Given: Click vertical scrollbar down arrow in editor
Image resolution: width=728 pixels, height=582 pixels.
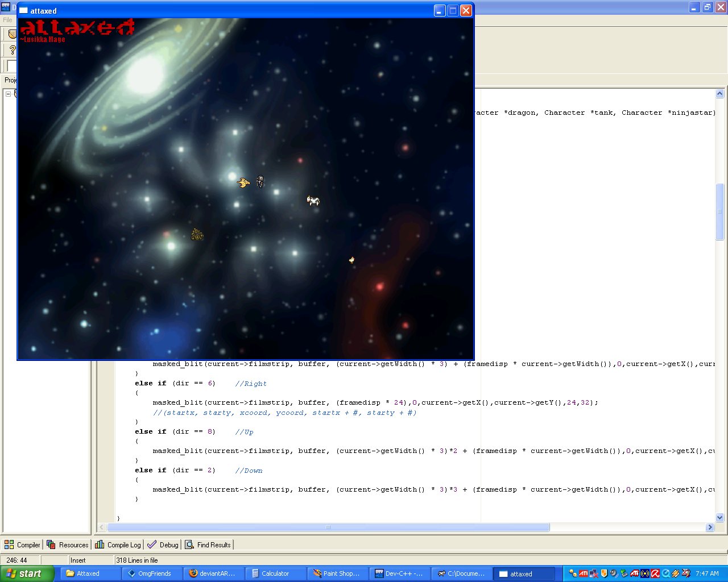Looking at the screenshot, I should pyautogui.click(x=719, y=517).
